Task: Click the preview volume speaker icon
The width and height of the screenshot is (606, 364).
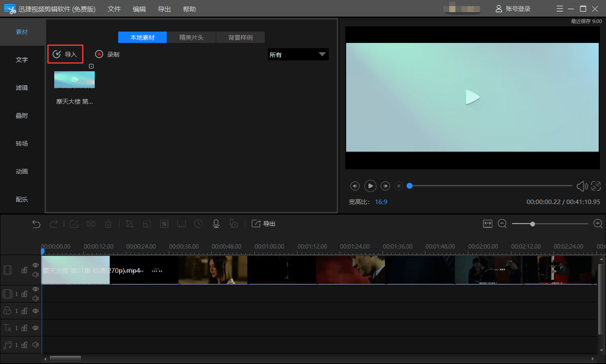Action: tap(582, 186)
